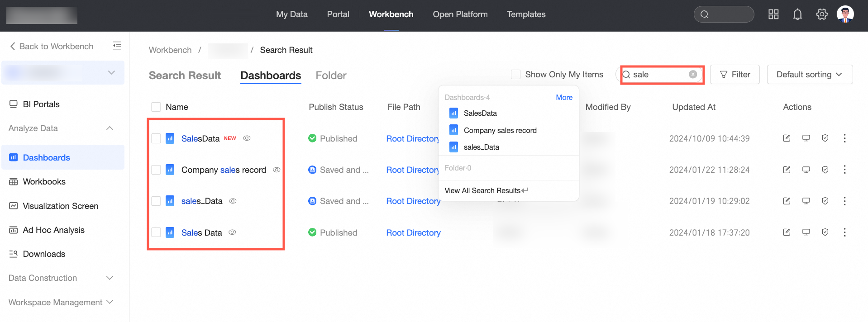Viewport: 868px width, 322px height.
Task: Enable Show Only My Items checkbox
Action: tap(515, 74)
